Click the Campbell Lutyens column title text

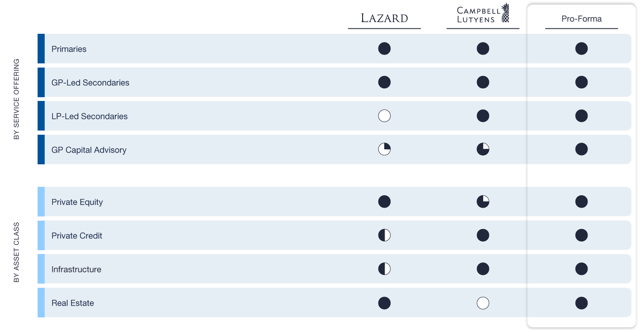point(477,15)
